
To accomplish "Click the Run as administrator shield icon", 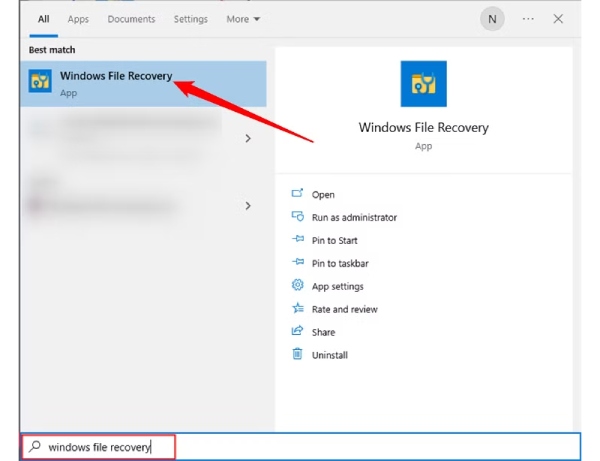I will click(x=297, y=217).
